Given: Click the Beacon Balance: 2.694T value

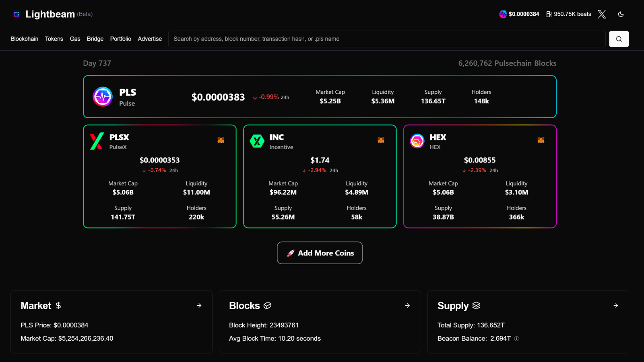Looking at the screenshot, I should click(500, 339).
